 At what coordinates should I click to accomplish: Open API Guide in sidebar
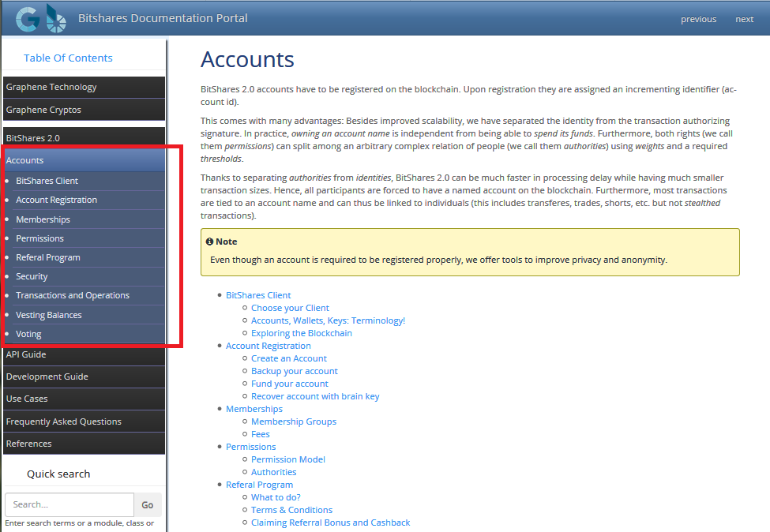pos(84,355)
